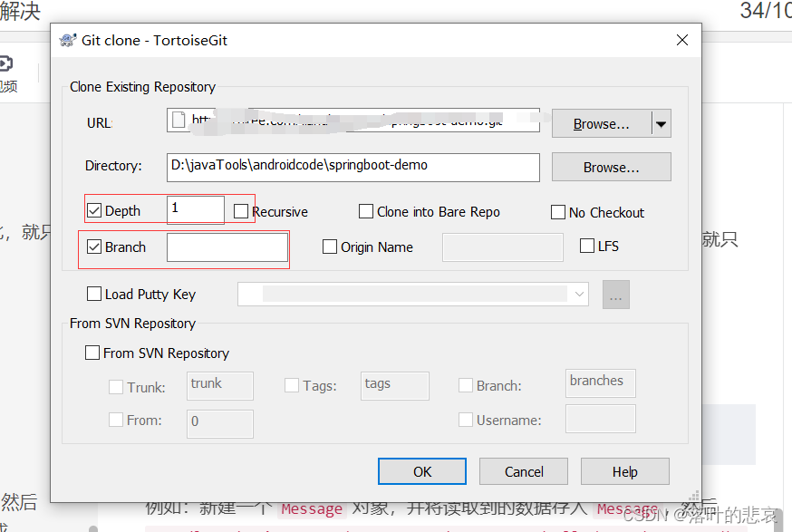Click Browse button next to URL

click(x=601, y=123)
